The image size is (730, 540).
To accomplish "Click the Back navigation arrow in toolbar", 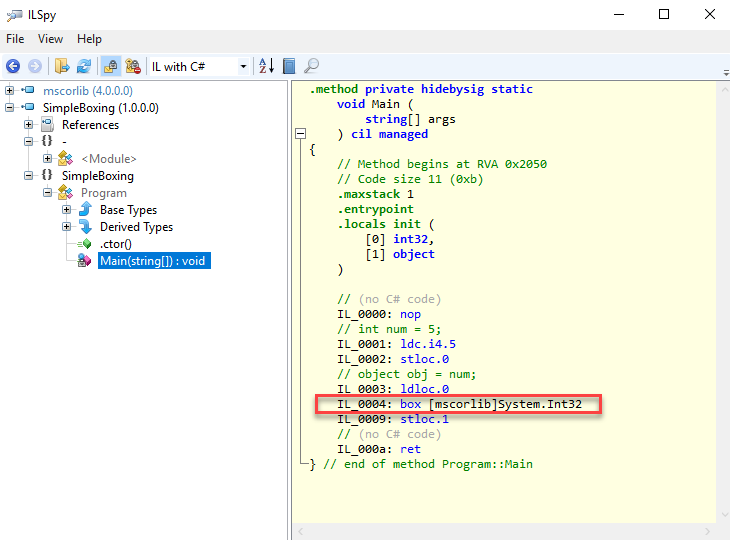I will point(13,66).
